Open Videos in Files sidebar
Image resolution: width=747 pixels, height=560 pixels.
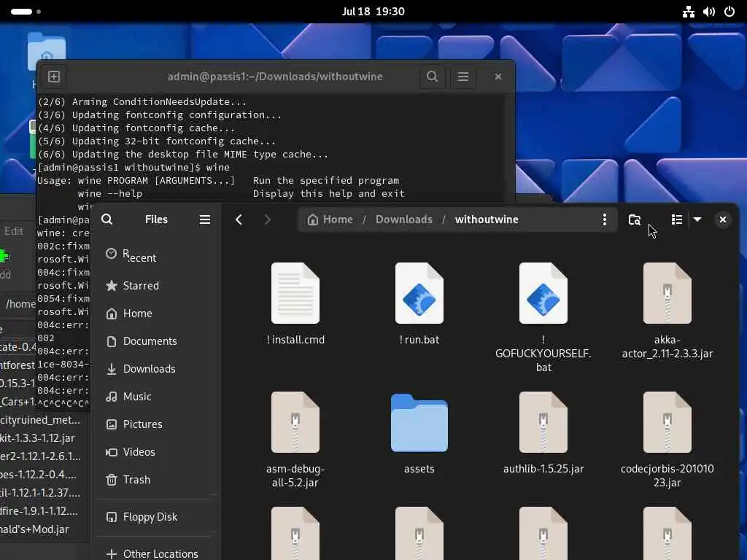156,452
